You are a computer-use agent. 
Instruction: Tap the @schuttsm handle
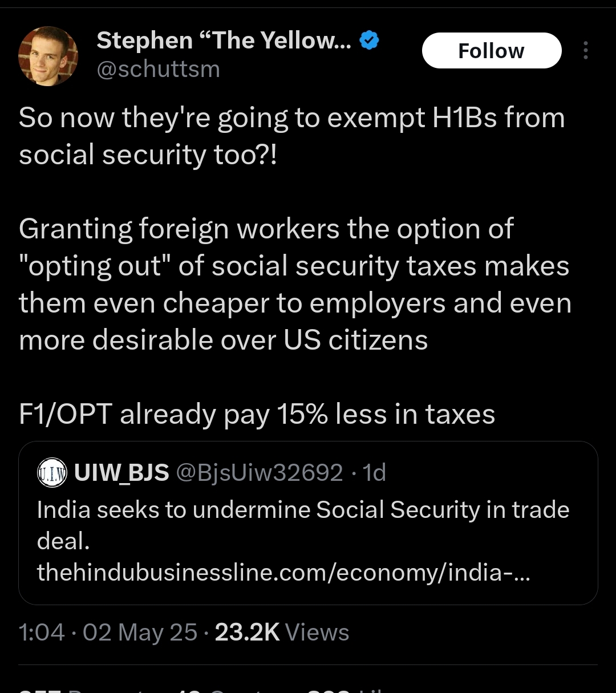[x=158, y=69]
